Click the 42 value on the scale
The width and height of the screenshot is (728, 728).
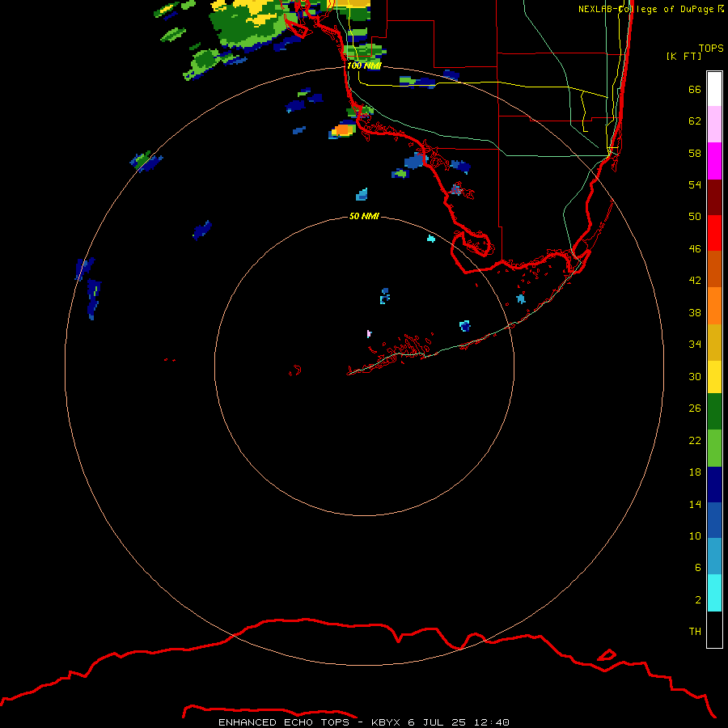[695, 281]
